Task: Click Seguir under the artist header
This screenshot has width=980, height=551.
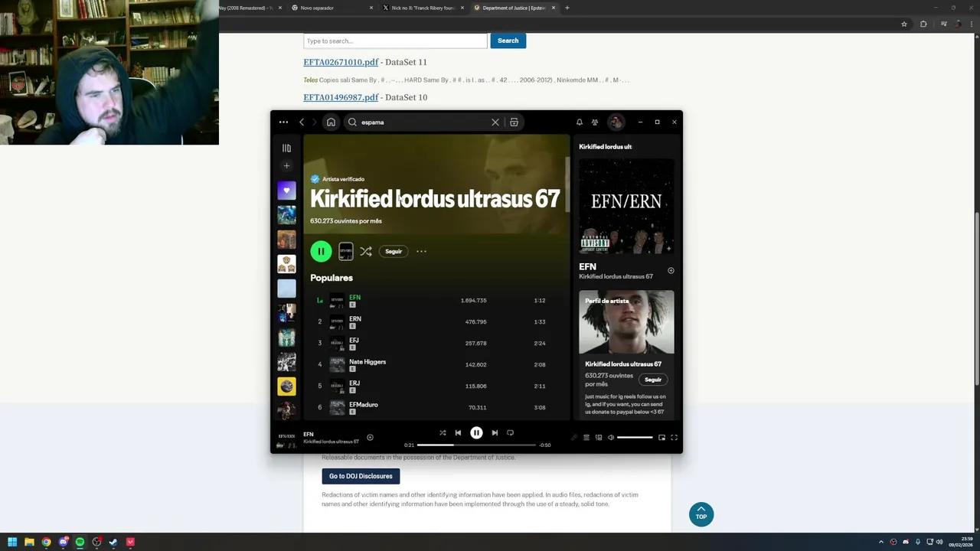Action: point(394,251)
